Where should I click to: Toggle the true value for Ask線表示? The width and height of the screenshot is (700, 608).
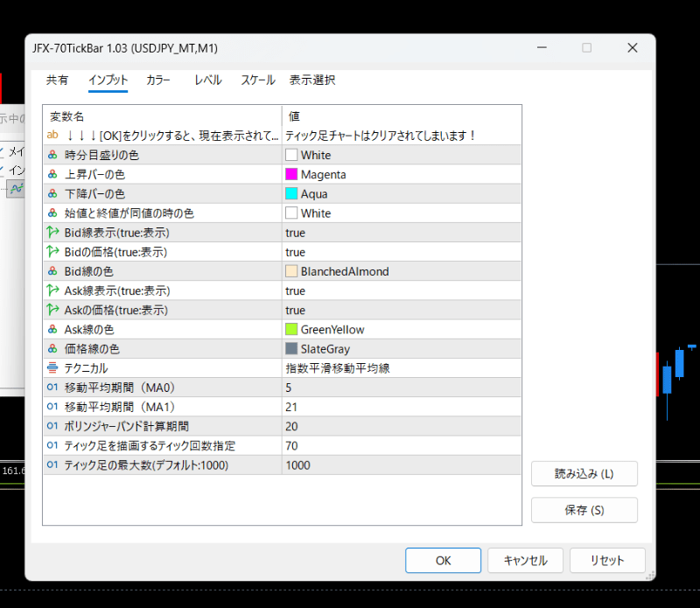click(x=402, y=290)
